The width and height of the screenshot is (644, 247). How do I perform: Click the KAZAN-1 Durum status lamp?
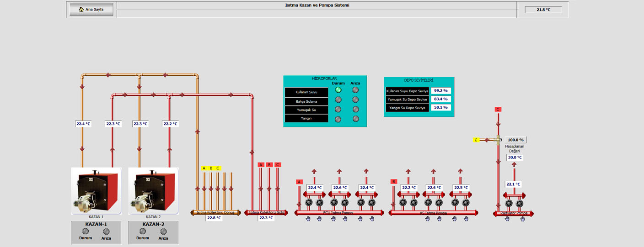[x=86, y=231]
